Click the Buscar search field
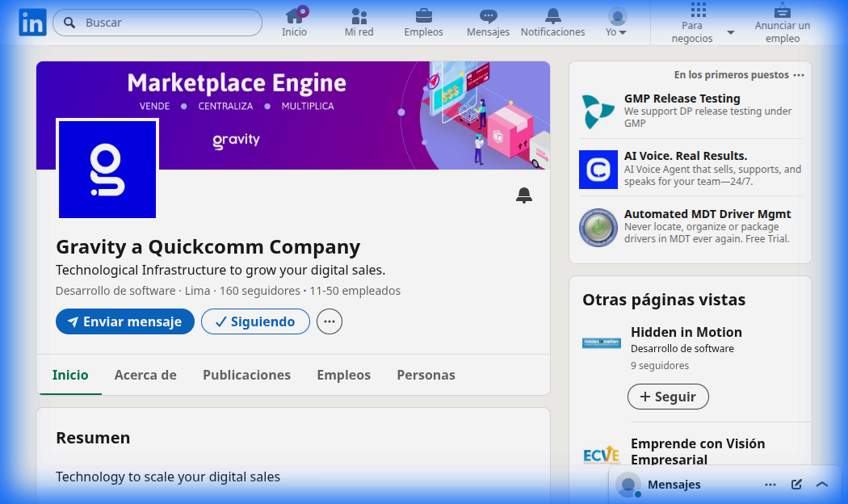 point(157,23)
